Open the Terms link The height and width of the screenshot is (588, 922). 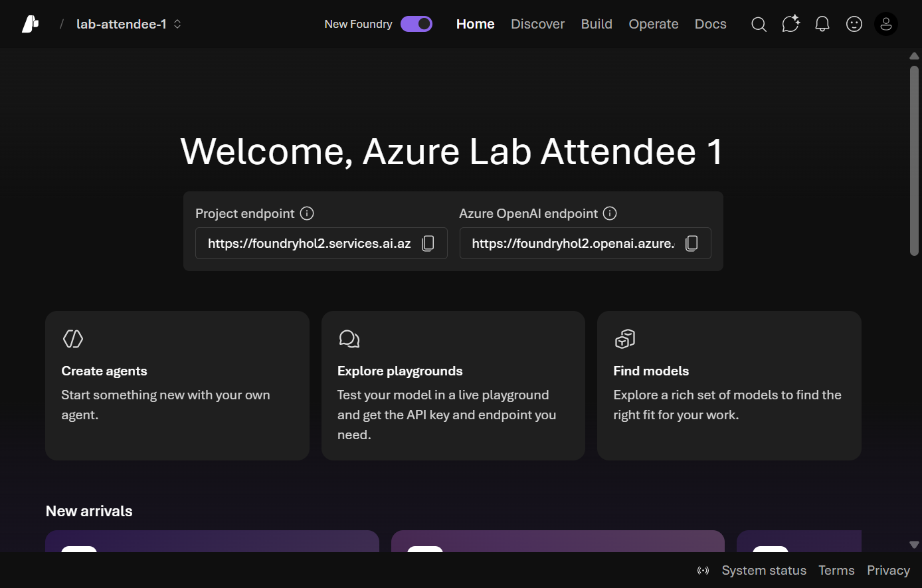point(836,571)
